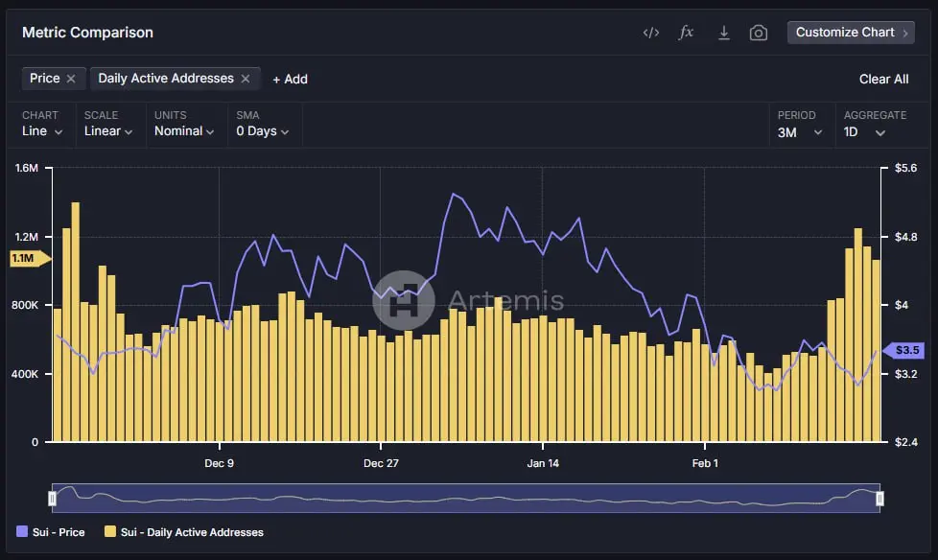The width and height of the screenshot is (938, 560).
Task: Open the Aggregate dropdown (1D)
Action: click(864, 132)
